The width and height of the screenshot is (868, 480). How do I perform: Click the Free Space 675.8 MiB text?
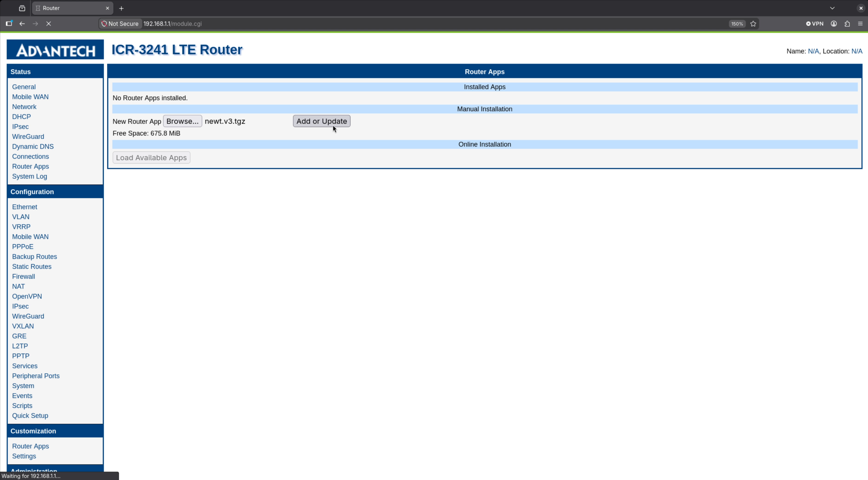[x=146, y=133]
